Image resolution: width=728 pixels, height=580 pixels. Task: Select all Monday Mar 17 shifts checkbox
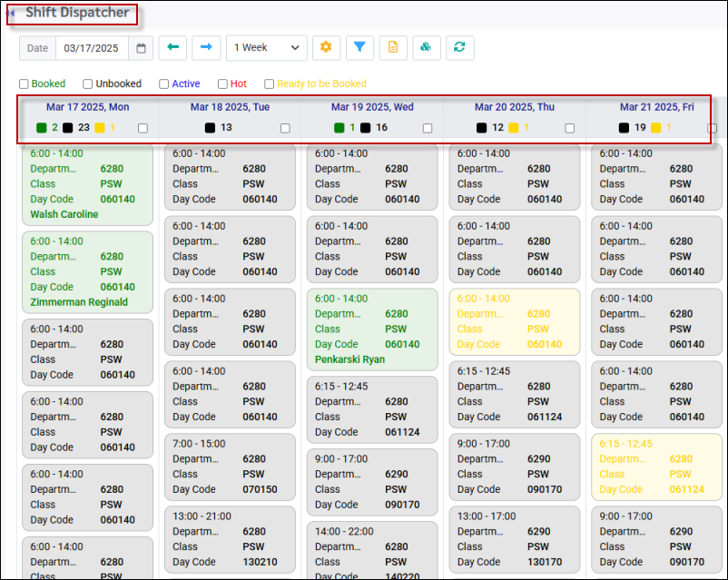(x=143, y=128)
